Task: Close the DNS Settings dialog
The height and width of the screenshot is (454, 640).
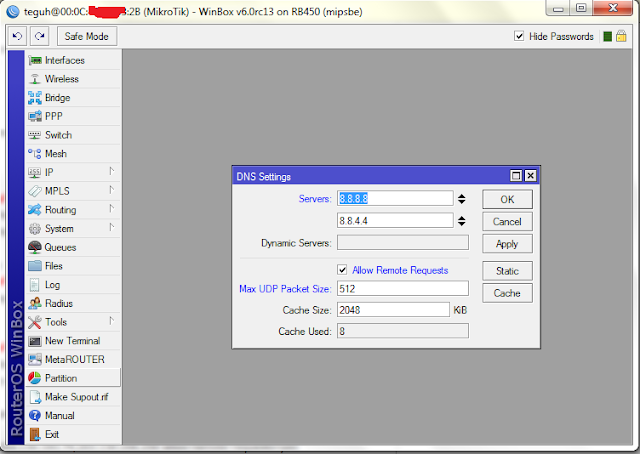Action: coord(530,176)
